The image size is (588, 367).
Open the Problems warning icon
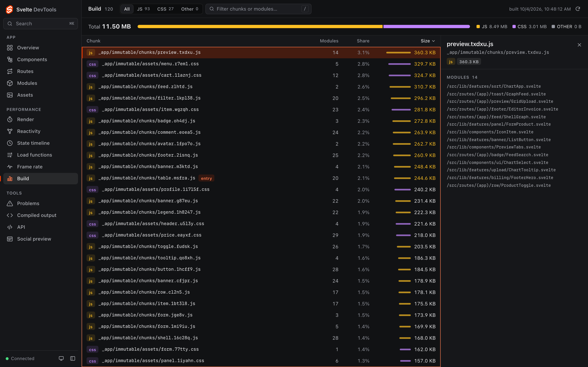10,203
